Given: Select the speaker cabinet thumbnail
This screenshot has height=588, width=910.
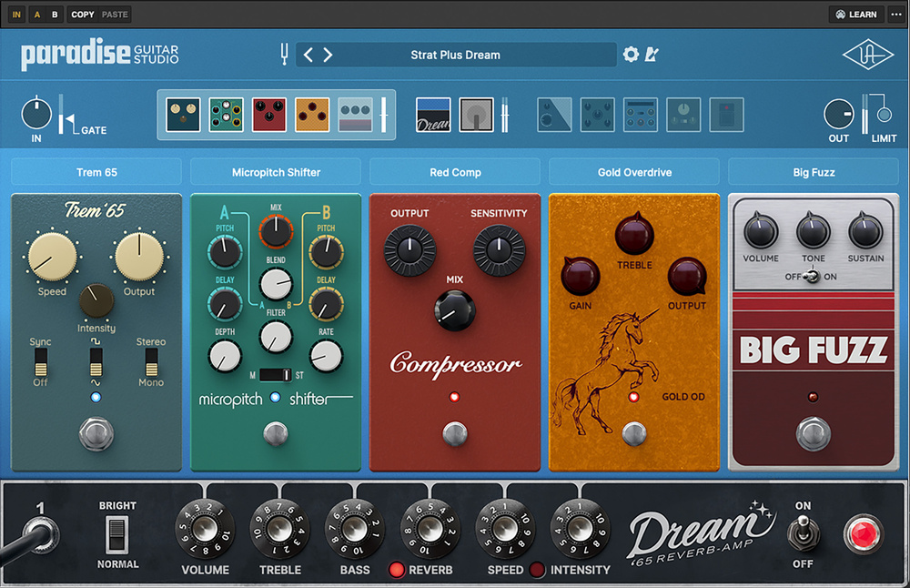Looking at the screenshot, I should (x=476, y=115).
